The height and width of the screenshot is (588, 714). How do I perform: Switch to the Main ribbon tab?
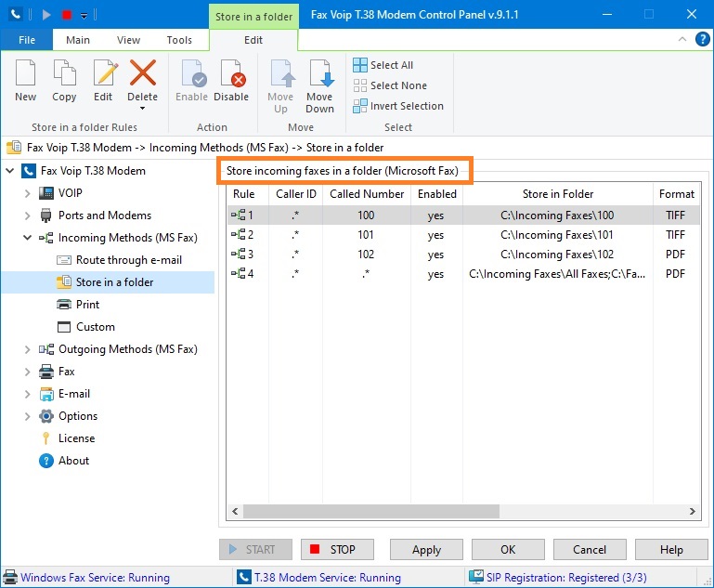pyautogui.click(x=78, y=40)
